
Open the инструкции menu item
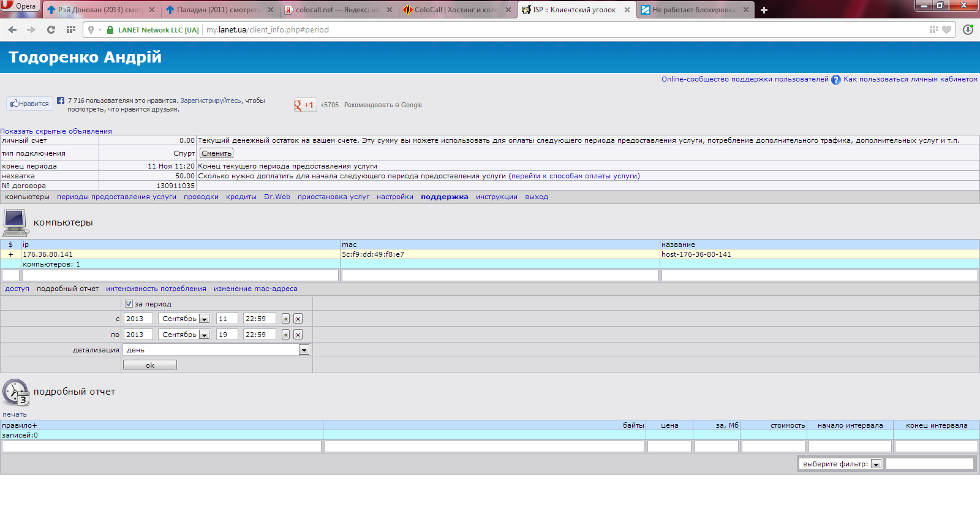[x=497, y=197]
